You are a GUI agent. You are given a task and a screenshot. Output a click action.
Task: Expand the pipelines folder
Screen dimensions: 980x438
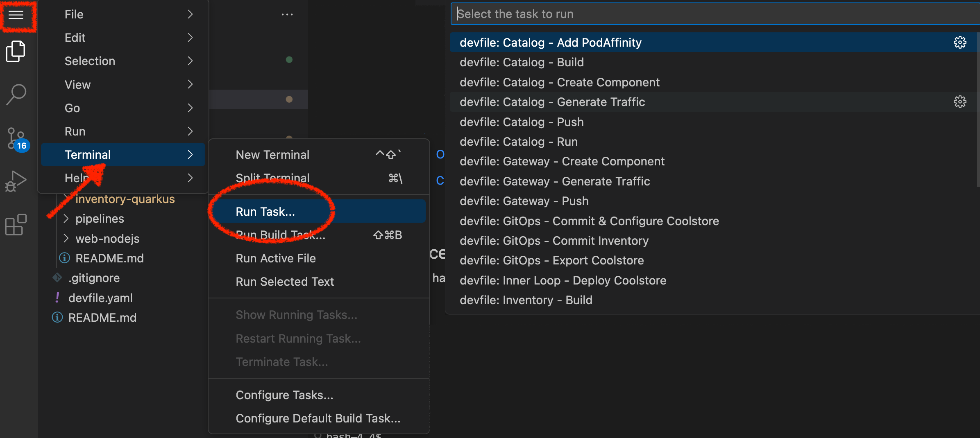pos(100,219)
